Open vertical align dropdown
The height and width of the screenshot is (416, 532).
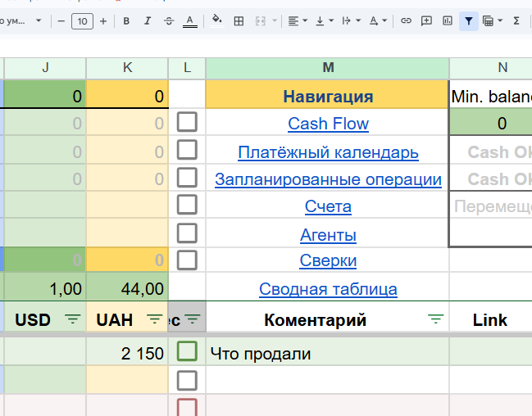[x=325, y=21]
